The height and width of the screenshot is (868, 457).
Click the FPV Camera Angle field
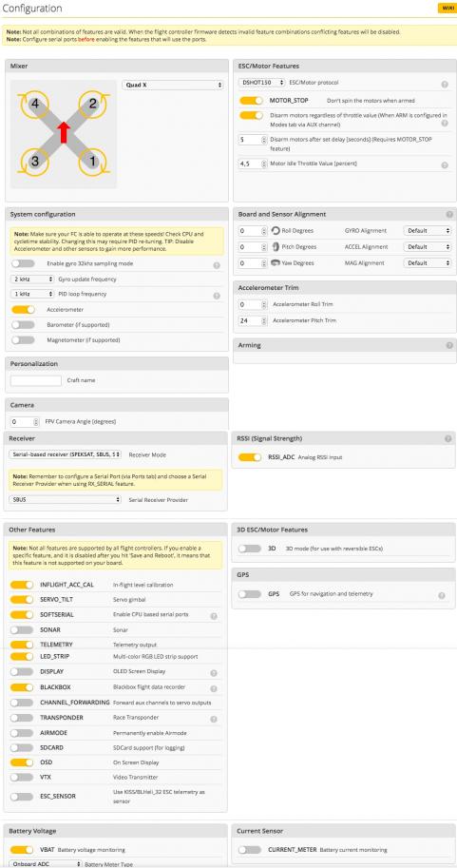tap(25, 422)
